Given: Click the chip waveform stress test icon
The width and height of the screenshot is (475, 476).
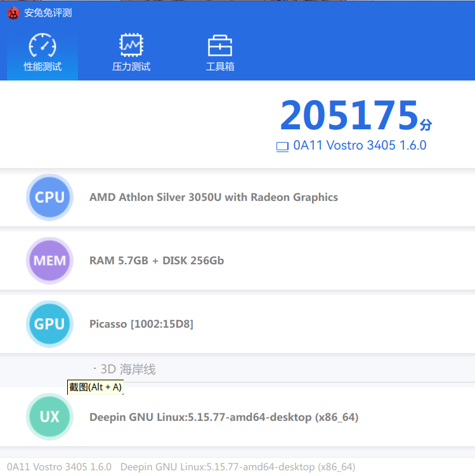Looking at the screenshot, I should [131, 45].
